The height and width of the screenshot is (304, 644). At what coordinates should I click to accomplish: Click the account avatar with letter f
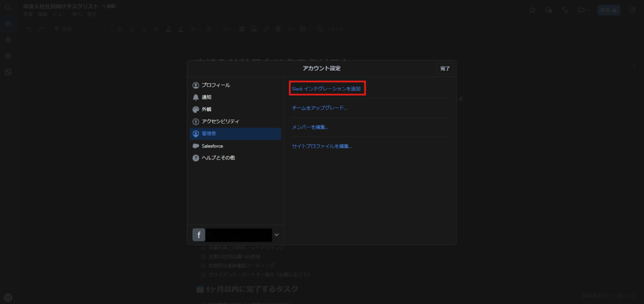tap(199, 235)
